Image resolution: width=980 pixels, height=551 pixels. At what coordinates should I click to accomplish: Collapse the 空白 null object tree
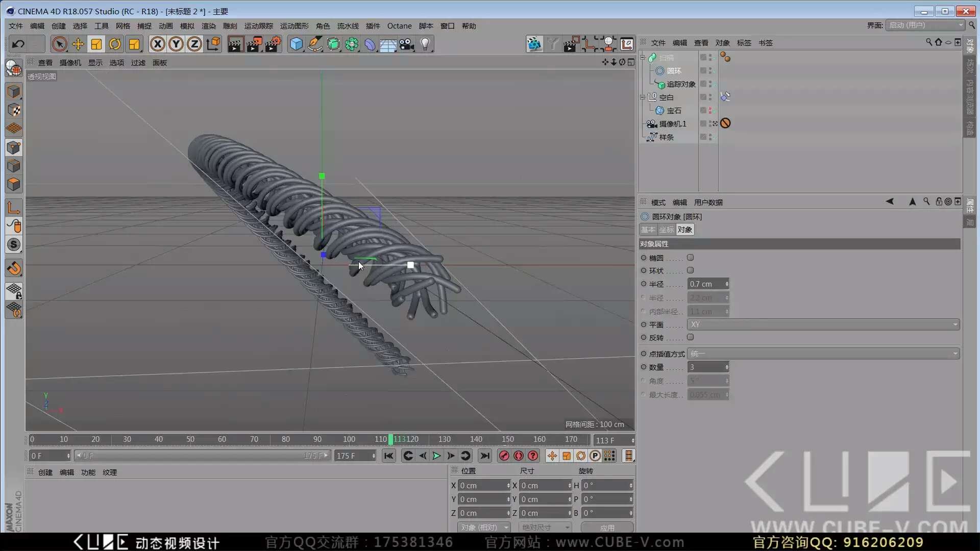pos(643,97)
